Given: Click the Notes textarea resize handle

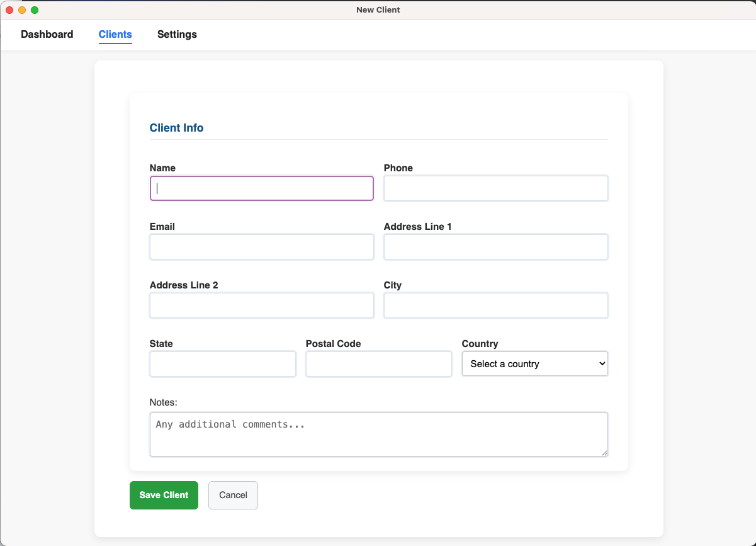Looking at the screenshot, I should [x=604, y=453].
